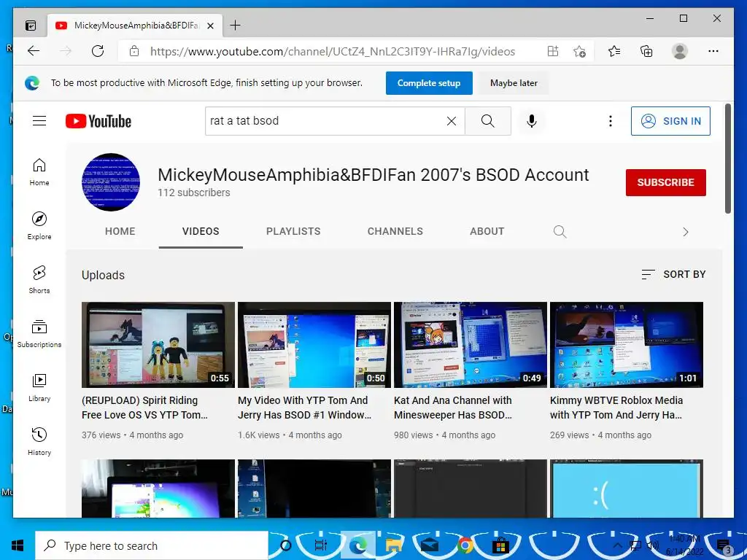The height and width of the screenshot is (560, 747).
Task: Open Edge tab actions menu
Action: tap(31, 26)
